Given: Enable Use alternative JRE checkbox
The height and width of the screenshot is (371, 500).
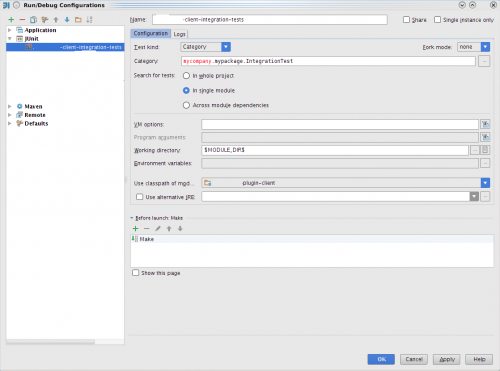Looking at the screenshot, I should pyautogui.click(x=139, y=197).
